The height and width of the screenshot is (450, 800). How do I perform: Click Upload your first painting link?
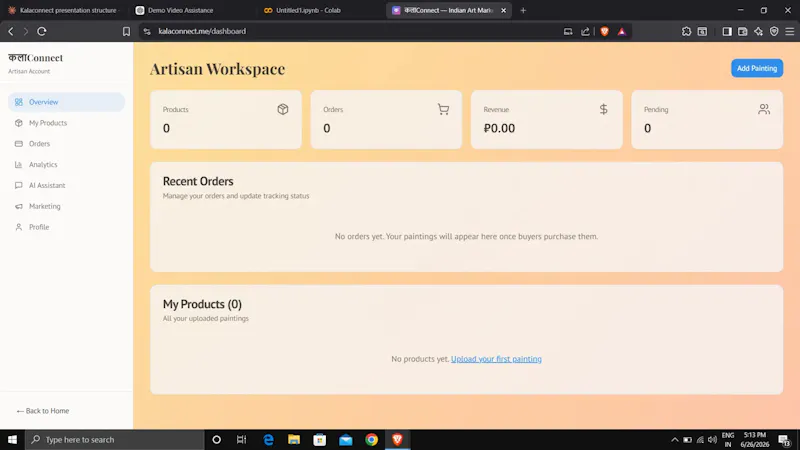[x=496, y=359]
